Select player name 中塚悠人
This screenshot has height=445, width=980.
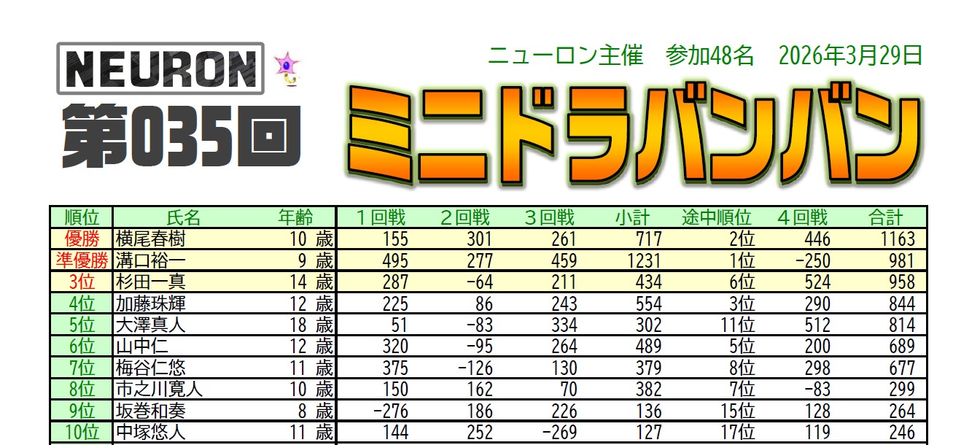[151, 433]
